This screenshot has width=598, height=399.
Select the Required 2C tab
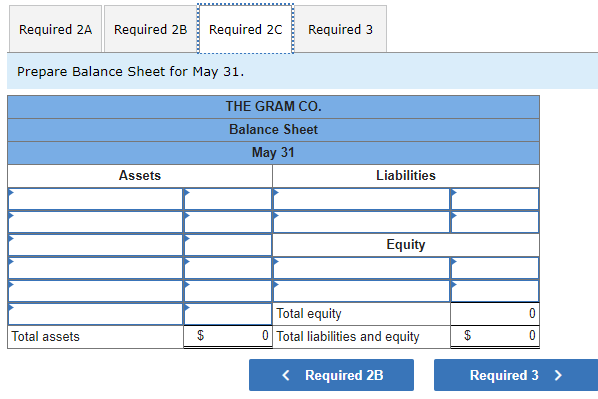click(x=246, y=29)
